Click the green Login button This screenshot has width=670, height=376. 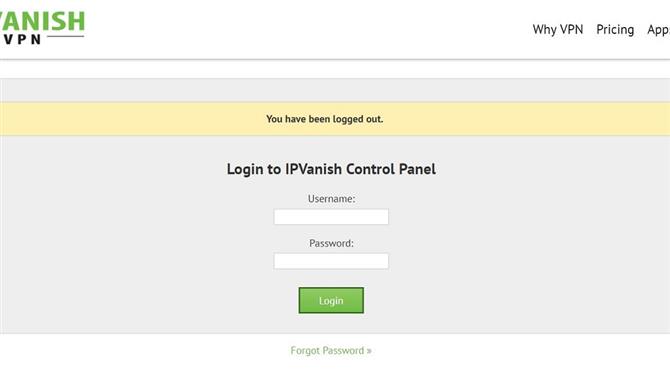pos(331,300)
